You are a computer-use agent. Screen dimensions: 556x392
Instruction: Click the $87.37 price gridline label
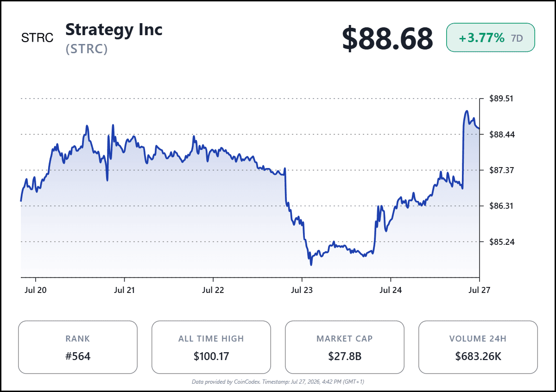501,170
